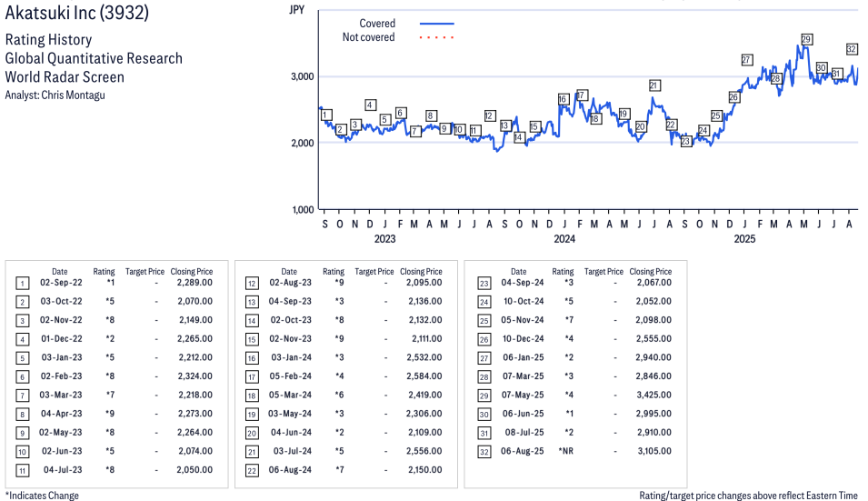Screen dimensions: 868x501
Task: Click chart marker 29 at the price peak
Action: [806, 39]
